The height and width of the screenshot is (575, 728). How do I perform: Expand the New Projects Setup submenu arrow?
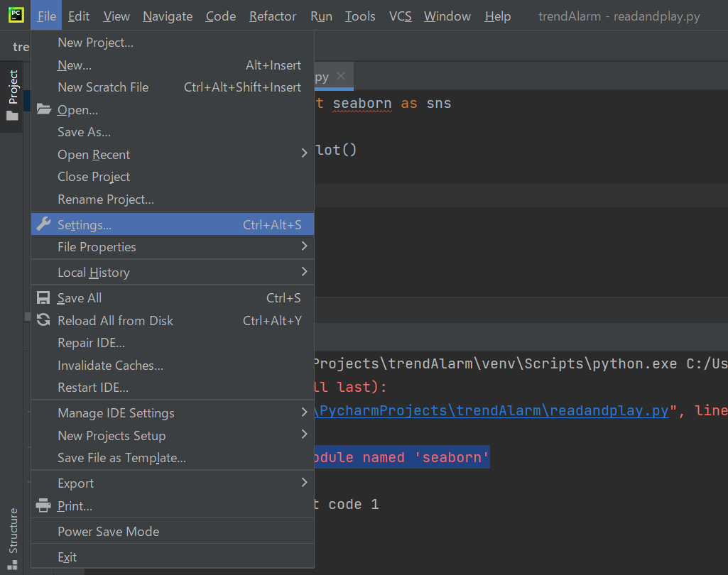304,434
